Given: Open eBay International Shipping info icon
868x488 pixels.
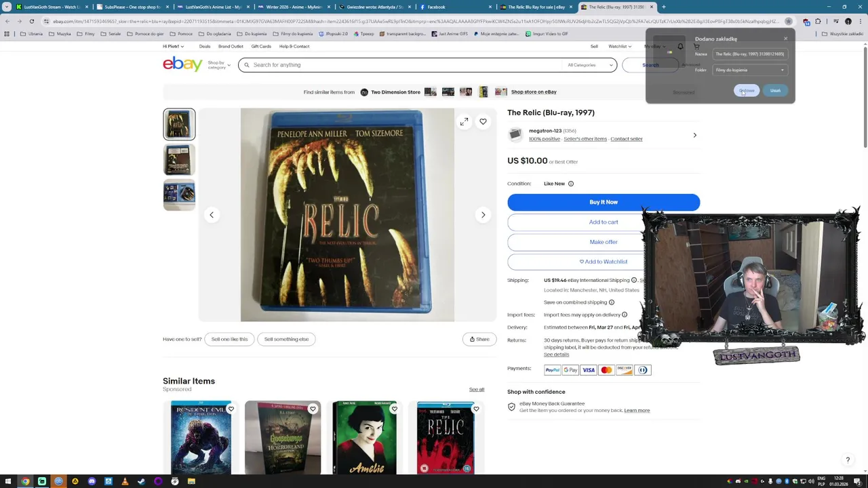Looking at the screenshot, I should coord(634,280).
